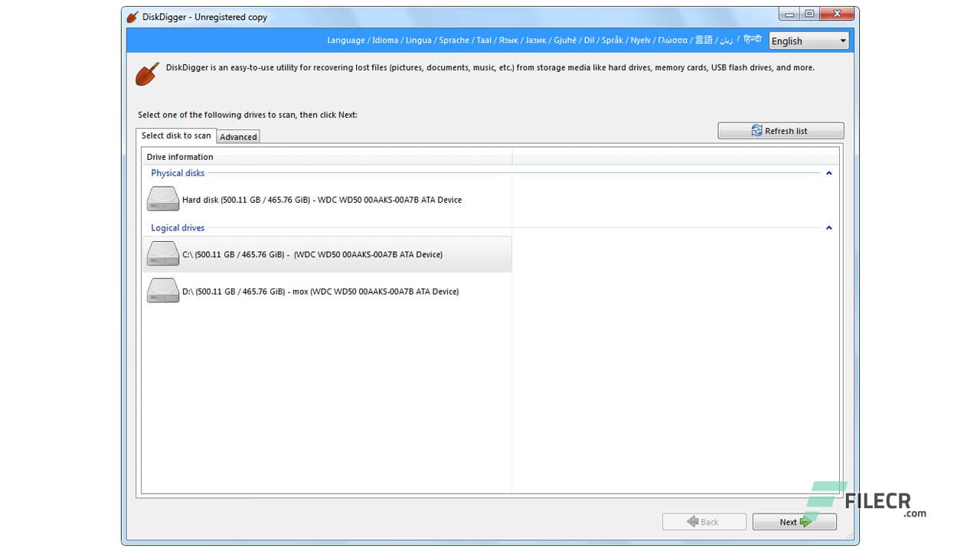
Task: Click the green arrow icon on Next
Action: (x=805, y=521)
